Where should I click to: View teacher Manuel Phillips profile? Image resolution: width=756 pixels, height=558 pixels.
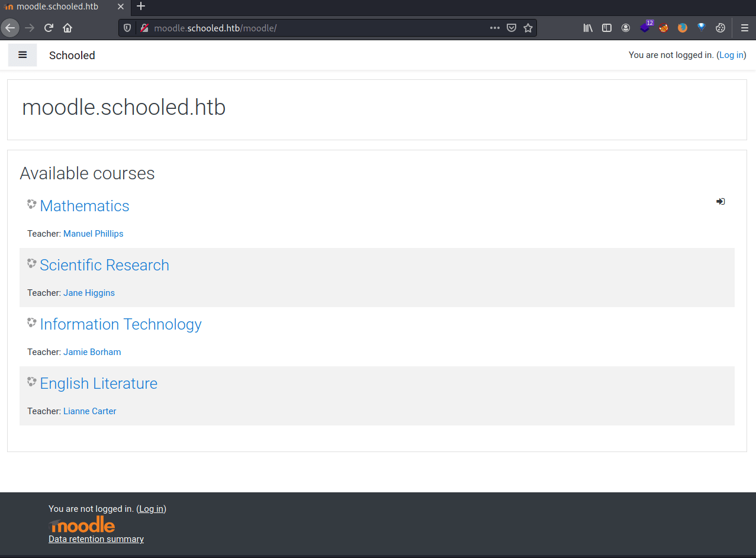coord(94,234)
